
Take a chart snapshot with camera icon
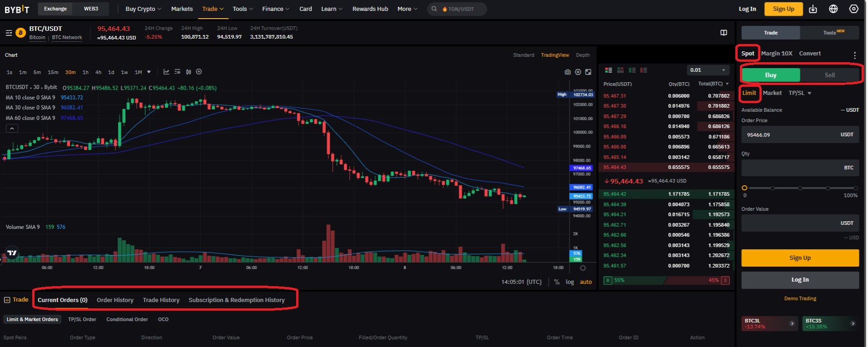click(567, 72)
